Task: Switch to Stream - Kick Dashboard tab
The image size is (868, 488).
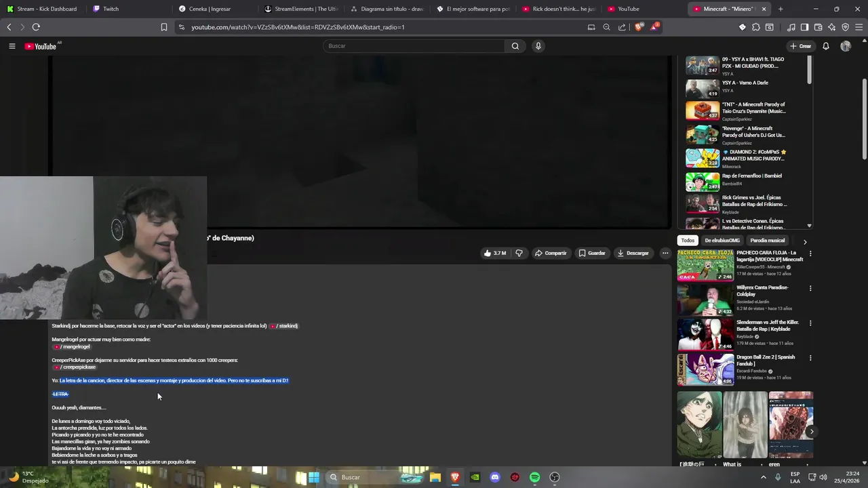Action: (x=43, y=9)
